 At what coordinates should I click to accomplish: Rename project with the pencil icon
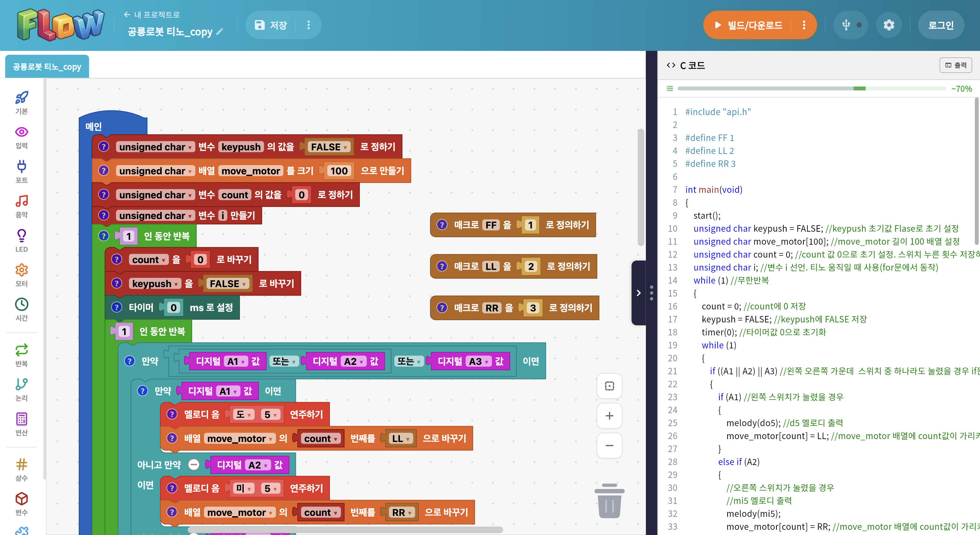[219, 31]
